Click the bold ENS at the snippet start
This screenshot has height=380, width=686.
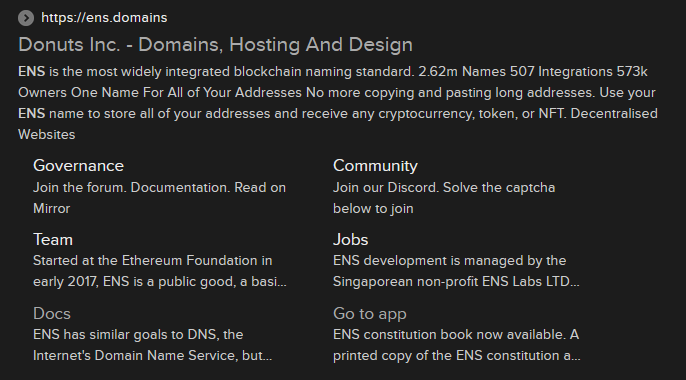[x=32, y=72]
